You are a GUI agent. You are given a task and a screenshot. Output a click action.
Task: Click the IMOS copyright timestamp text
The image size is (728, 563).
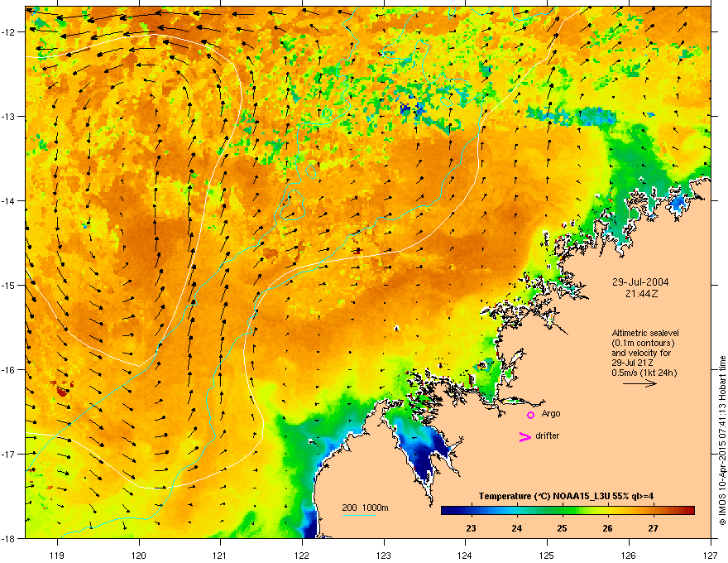[x=722, y=440]
